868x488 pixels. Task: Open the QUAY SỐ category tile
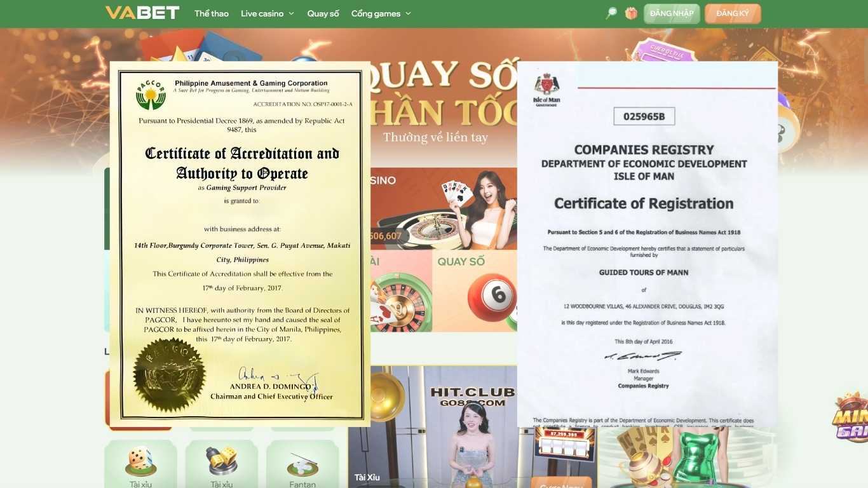pyautogui.click(x=475, y=290)
